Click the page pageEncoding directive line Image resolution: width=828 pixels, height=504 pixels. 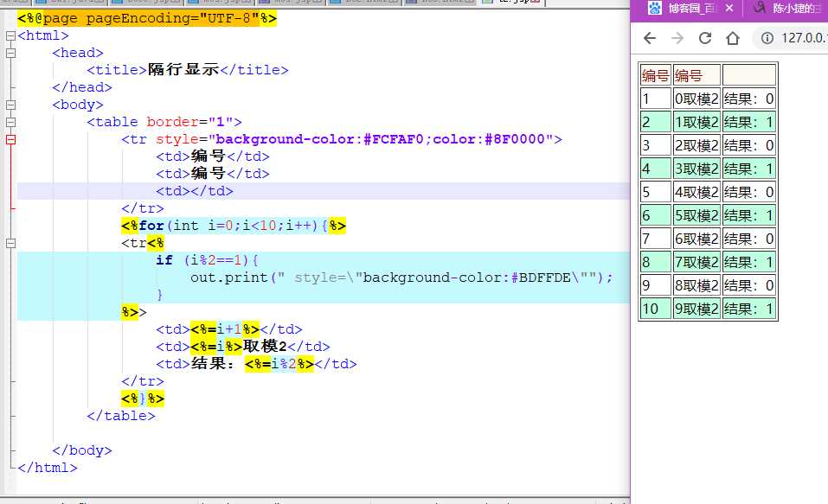147,18
